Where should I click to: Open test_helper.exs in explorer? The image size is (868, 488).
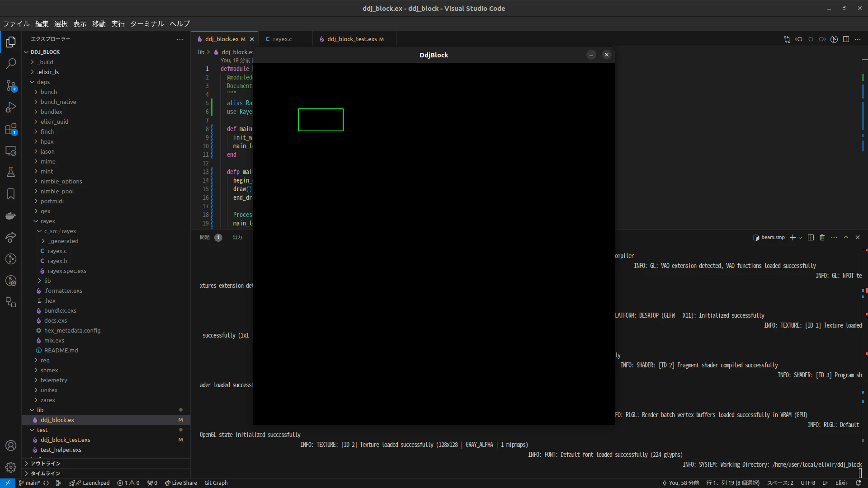61,450
